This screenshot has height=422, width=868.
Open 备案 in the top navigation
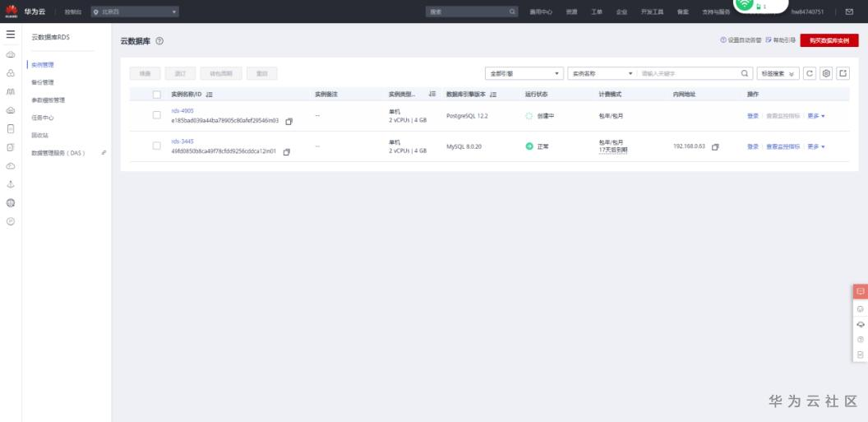(682, 12)
